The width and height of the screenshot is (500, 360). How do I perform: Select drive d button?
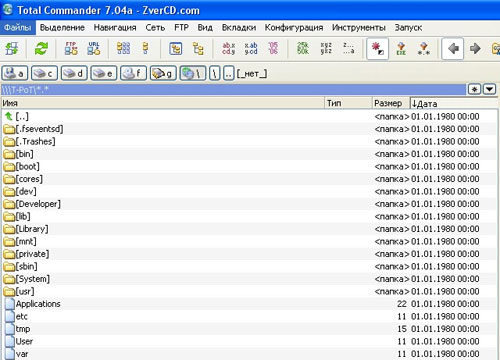coord(74,73)
